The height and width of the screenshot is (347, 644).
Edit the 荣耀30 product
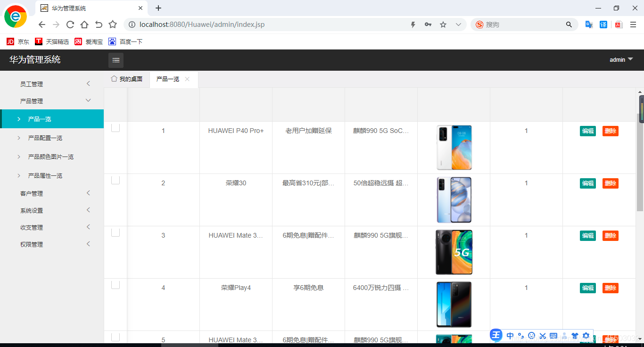pyautogui.click(x=588, y=183)
